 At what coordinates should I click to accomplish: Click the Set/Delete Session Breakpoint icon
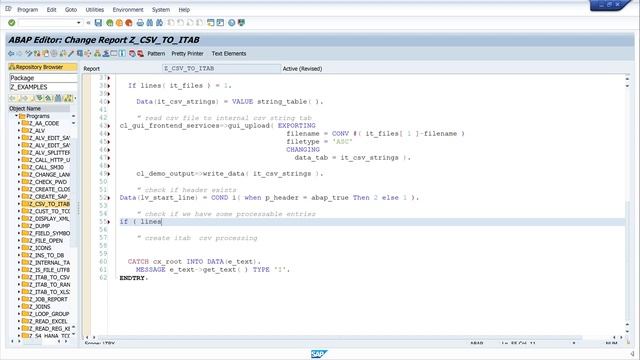pos(132,53)
